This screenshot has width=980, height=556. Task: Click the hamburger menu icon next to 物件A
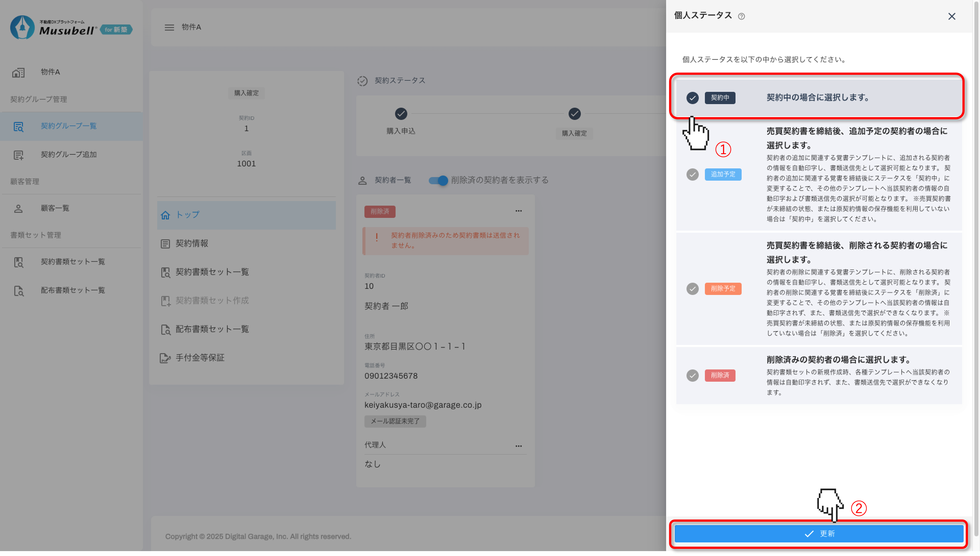(169, 27)
